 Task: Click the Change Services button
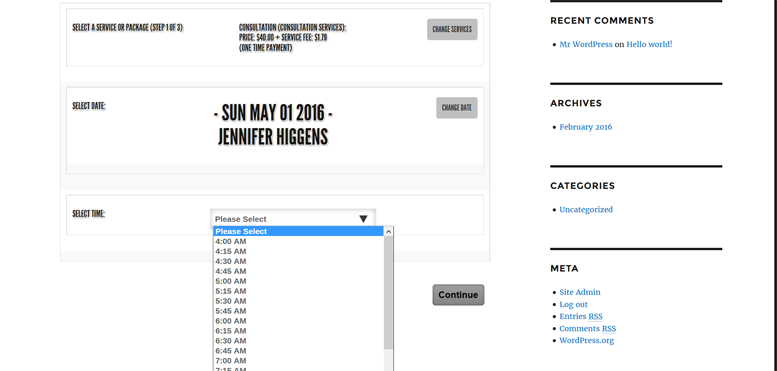coord(452,29)
